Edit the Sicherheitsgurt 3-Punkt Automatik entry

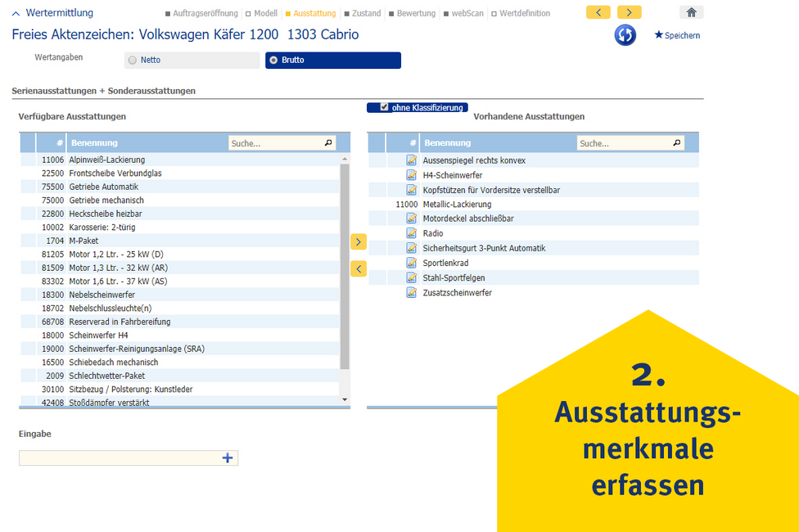tap(411, 248)
